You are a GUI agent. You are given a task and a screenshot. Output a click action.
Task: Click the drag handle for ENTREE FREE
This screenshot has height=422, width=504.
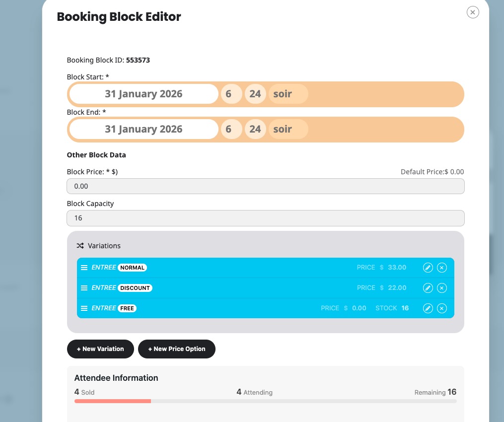(84, 308)
